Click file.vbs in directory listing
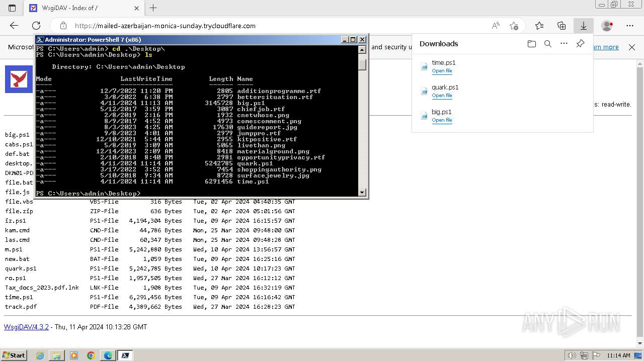 tap(19, 202)
